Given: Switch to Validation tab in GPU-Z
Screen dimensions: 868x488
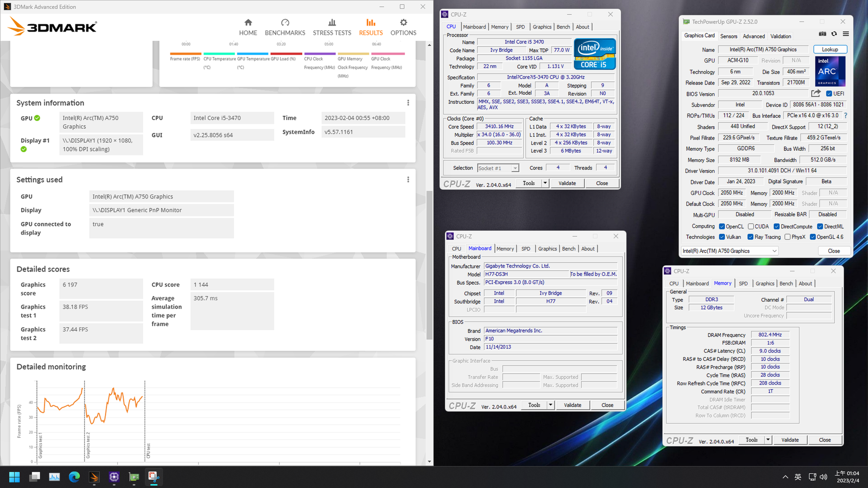Looking at the screenshot, I should 781,36.
